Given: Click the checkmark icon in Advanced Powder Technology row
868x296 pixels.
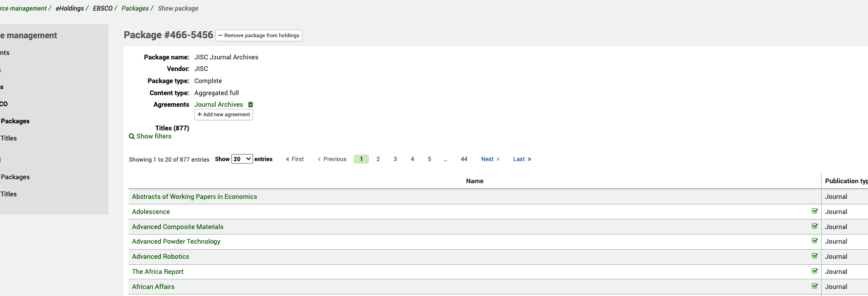Looking at the screenshot, I should pos(815,241).
